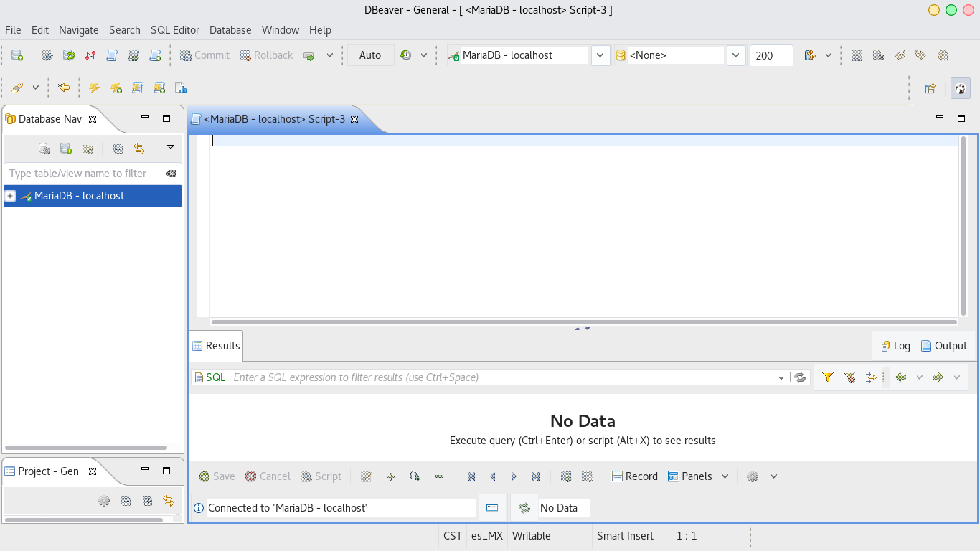This screenshot has height=551, width=980.
Task: Click the New Connection database icon
Action: pyautogui.click(x=17, y=55)
